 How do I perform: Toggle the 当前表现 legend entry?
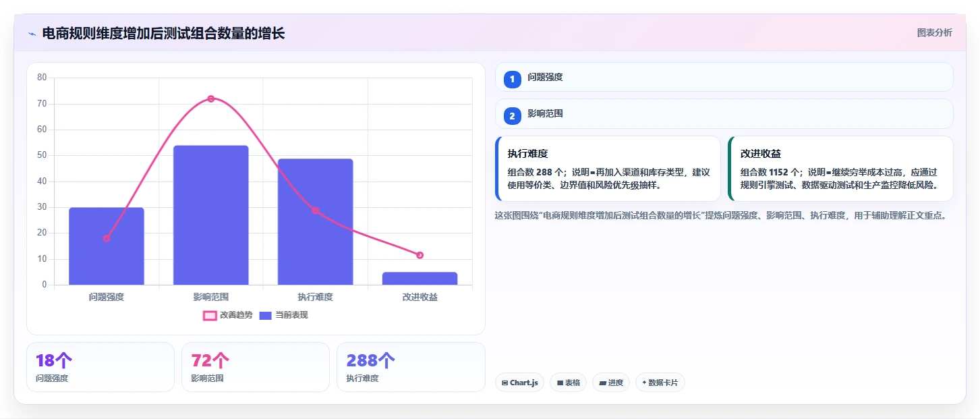point(284,315)
